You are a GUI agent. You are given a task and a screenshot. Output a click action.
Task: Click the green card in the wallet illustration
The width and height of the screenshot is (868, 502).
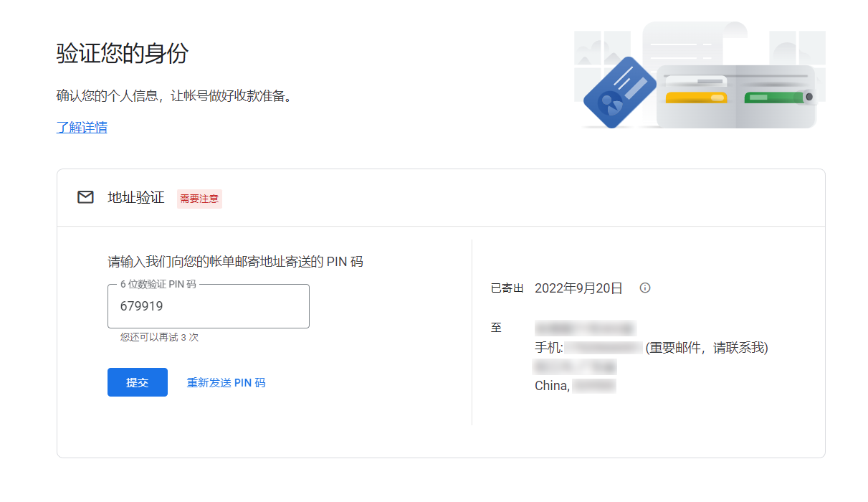[773, 97]
